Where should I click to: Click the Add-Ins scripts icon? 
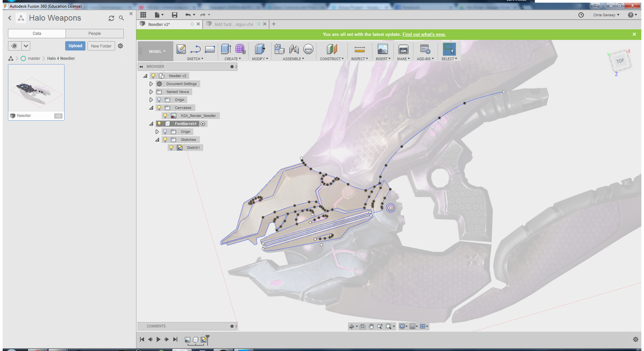(425, 49)
